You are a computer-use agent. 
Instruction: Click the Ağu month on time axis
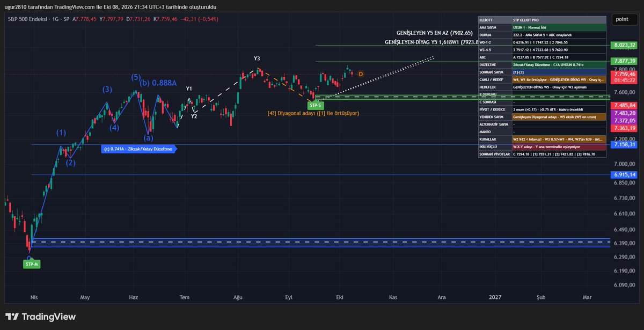point(237,297)
